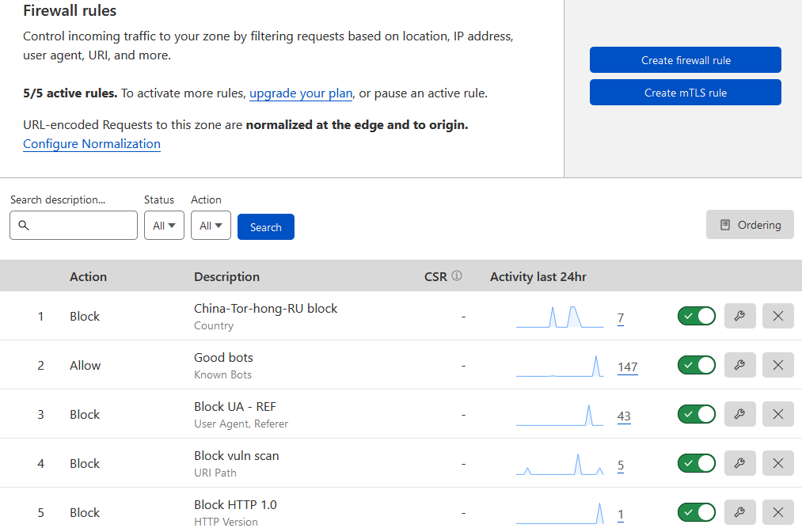This screenshot has width=802, height=532.
Task: Click the CSR info icon
Action: point(457,276)
